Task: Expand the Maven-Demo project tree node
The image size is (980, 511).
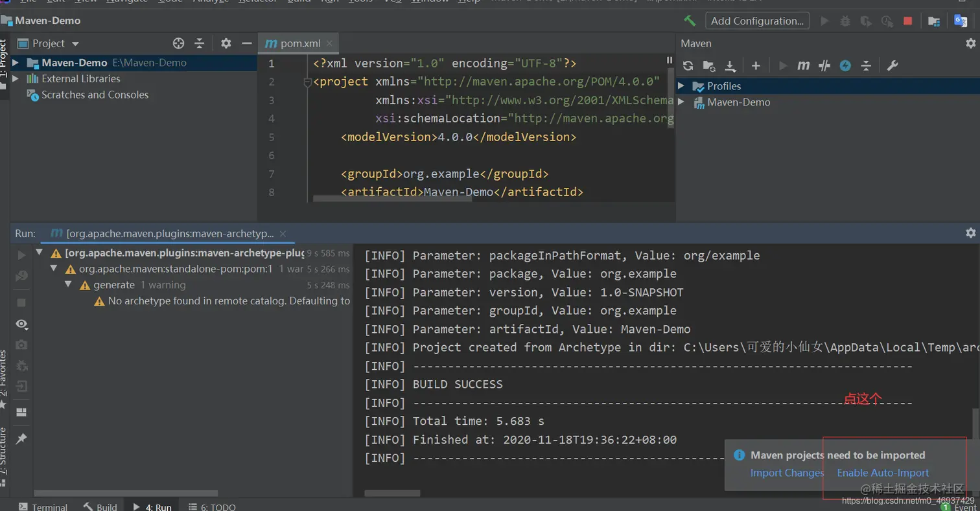Action: coord(16,63)
